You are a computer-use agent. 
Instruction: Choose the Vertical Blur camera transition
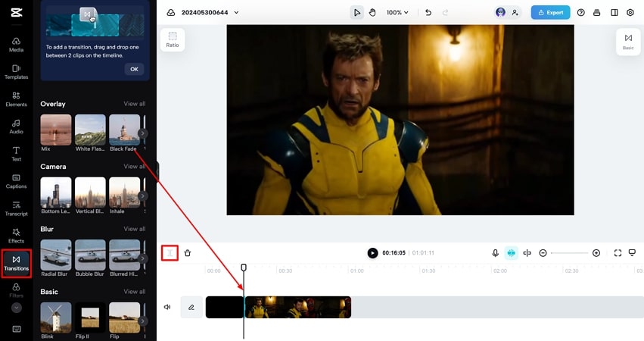90,192
